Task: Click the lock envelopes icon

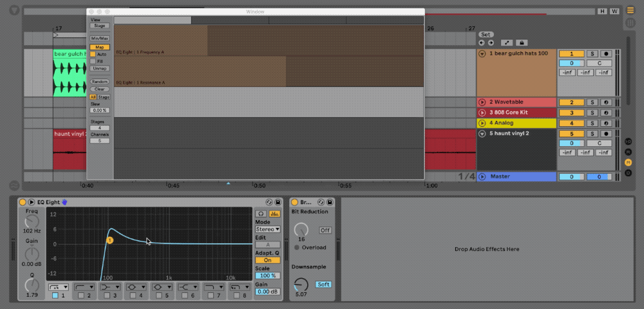Action: (x=522, y=42)
